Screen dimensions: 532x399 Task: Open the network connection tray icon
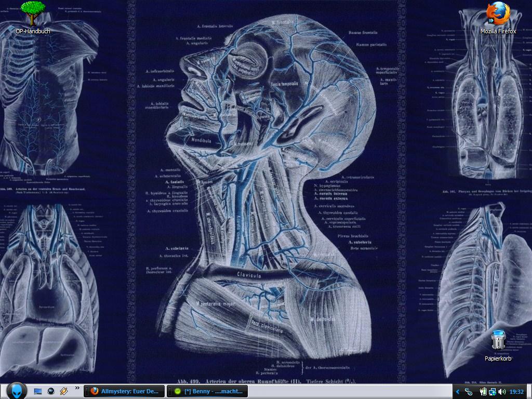pyautogui.click(x=492, y=392)
